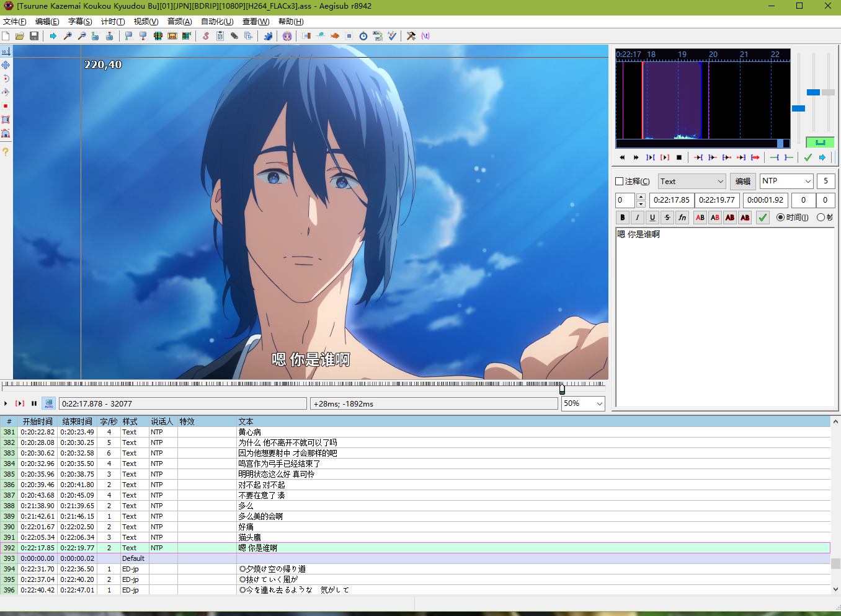Click the Jump to time arrow icon
841x616 pixels.
(53, 36)
